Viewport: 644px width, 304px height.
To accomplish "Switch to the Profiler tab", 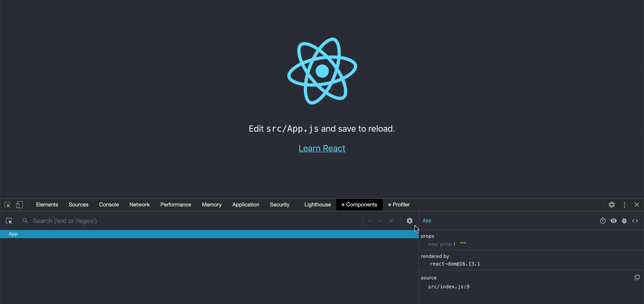I will click(399, 205).
